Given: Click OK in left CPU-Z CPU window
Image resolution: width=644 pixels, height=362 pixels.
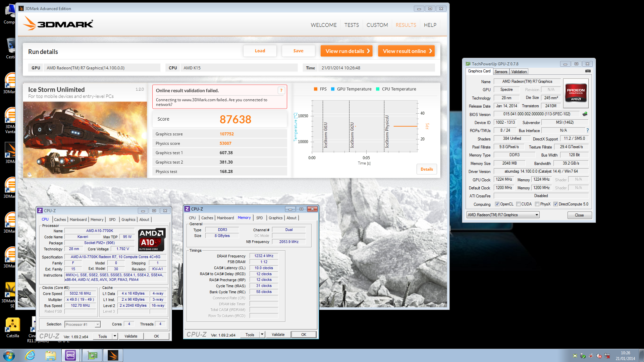Looking at the screenshot, I should pos(156,336).
